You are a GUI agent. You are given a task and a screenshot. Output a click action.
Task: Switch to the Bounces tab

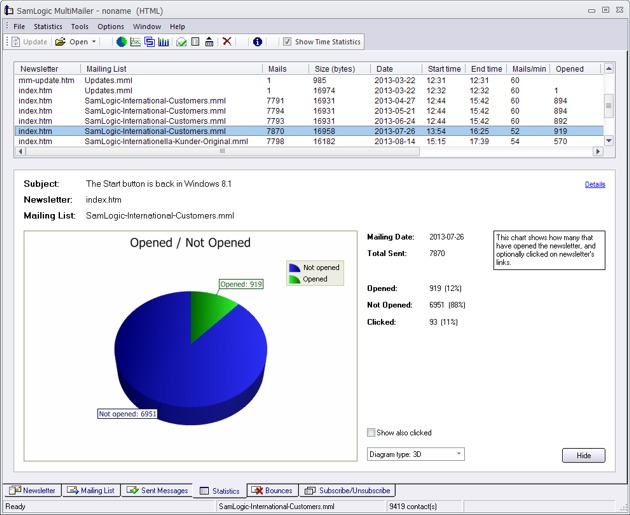[272, 490]
